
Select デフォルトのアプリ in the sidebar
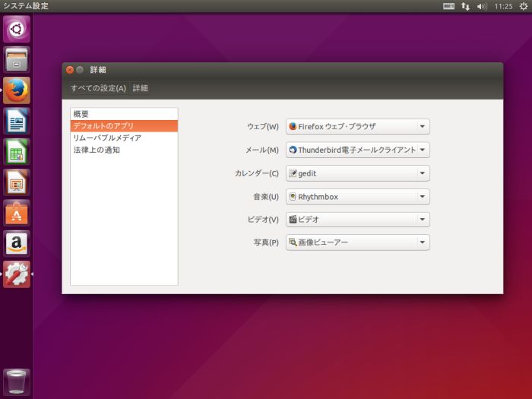pyautogui.click(x=124, y=126)
